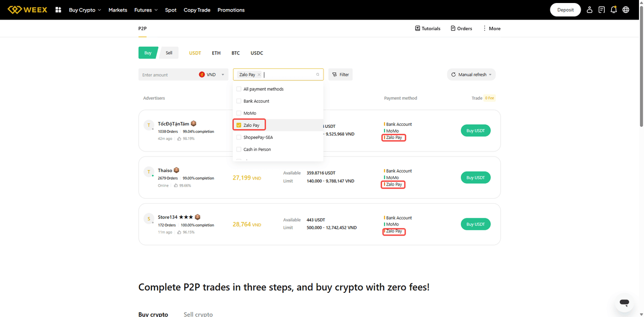Viewport: 644px width, 317px height.
Task: Check the Bank Account payment option
Action: (x=239, y=101)
